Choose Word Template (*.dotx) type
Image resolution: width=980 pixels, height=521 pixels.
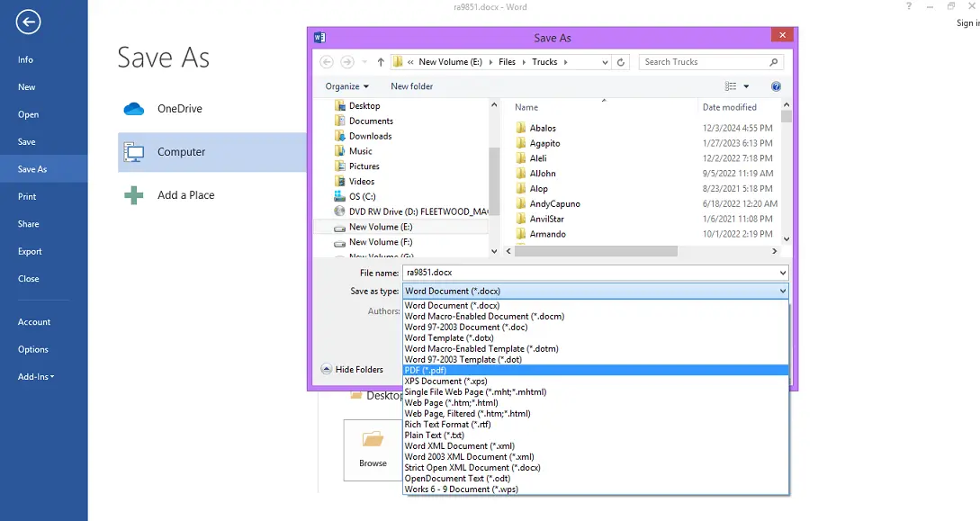pyautogui.click(x=595, y=338)
